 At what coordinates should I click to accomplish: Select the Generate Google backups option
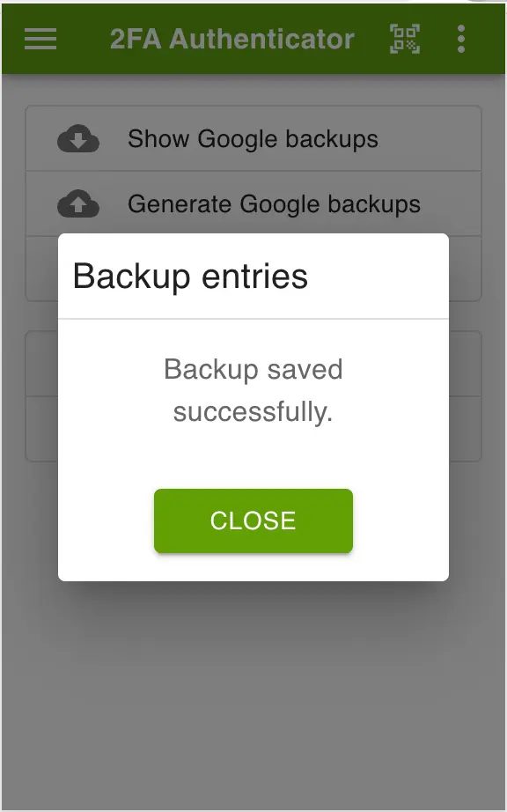tap(274, 203)
